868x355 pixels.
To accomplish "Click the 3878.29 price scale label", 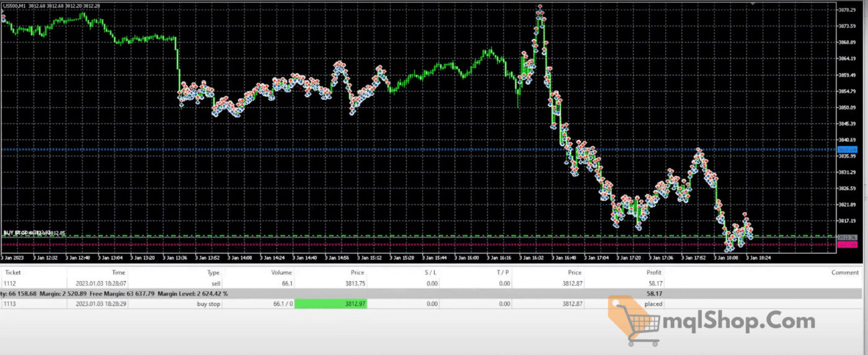I will [x=848, y=11].
